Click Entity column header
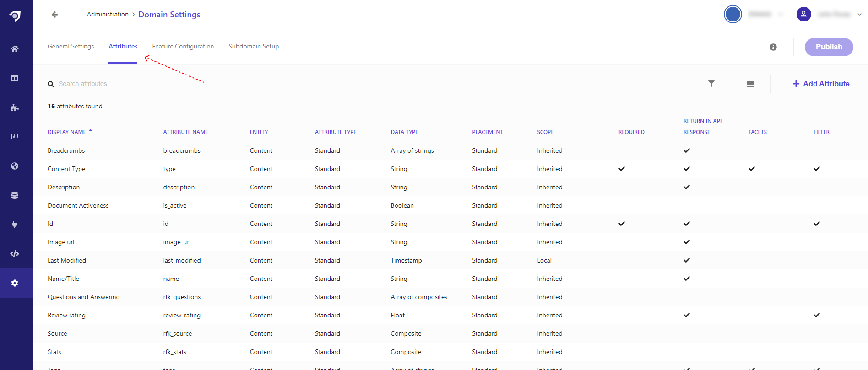This screenshot has width=868, height=370. pyautogui.click(x=259, y=132)
